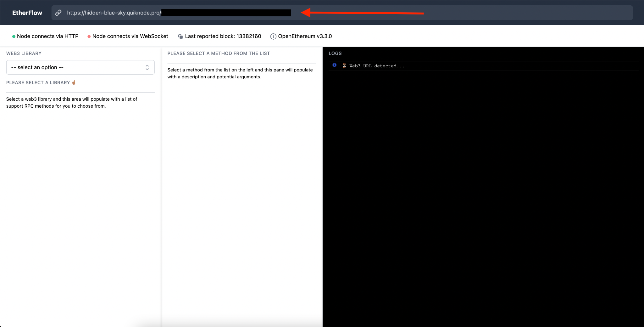Click the green HTTP status dot
Image resolution: width=644 pixels, height=327 pixels.
pos(14,37)
